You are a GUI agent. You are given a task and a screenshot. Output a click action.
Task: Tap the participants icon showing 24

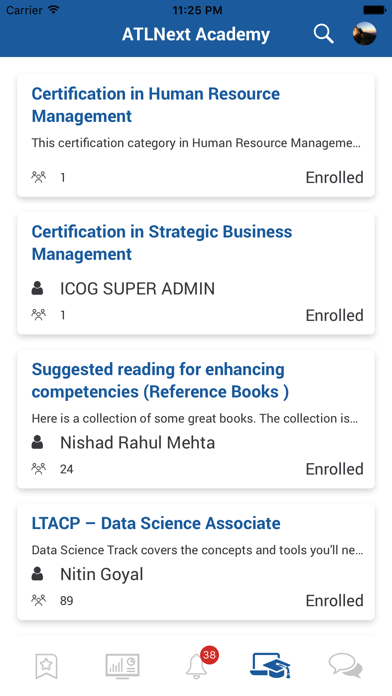tap(39, 469)
